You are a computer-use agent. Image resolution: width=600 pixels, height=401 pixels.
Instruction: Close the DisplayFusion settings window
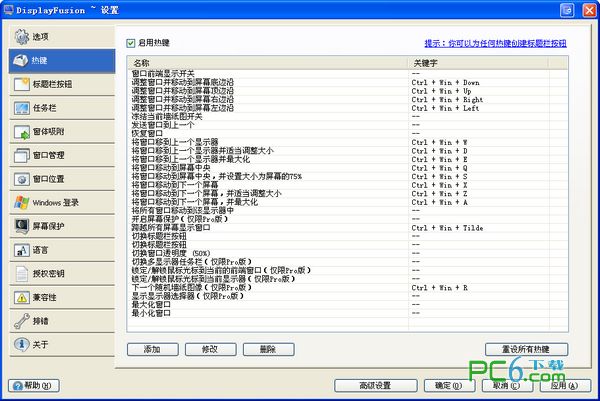pos(590,10)
